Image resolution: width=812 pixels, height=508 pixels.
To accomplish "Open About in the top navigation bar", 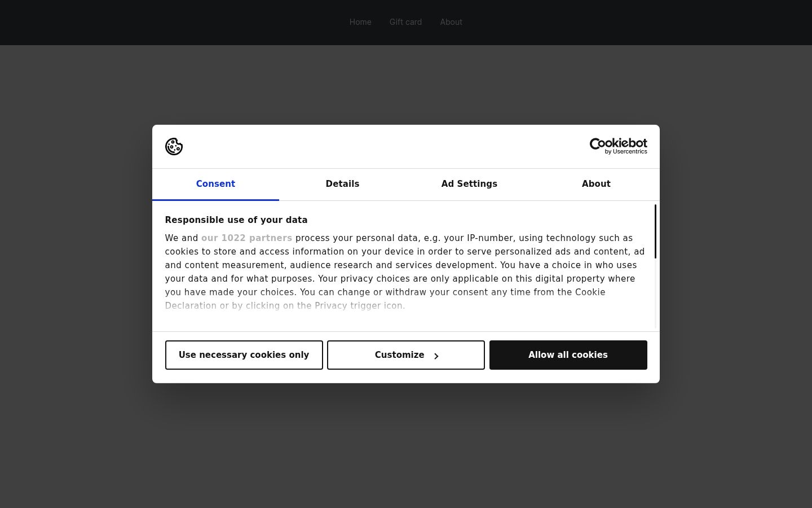I will (451, 22).
